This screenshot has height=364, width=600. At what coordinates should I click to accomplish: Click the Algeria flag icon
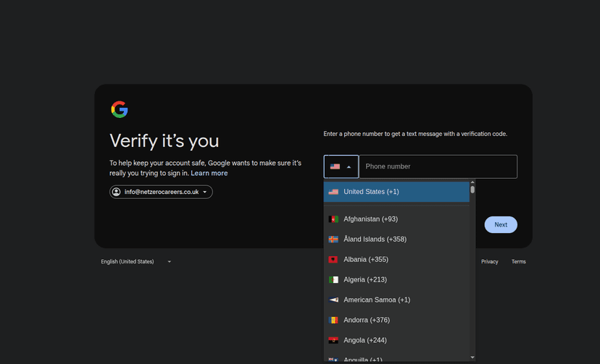pyautogui.click(x=333, y=280)
